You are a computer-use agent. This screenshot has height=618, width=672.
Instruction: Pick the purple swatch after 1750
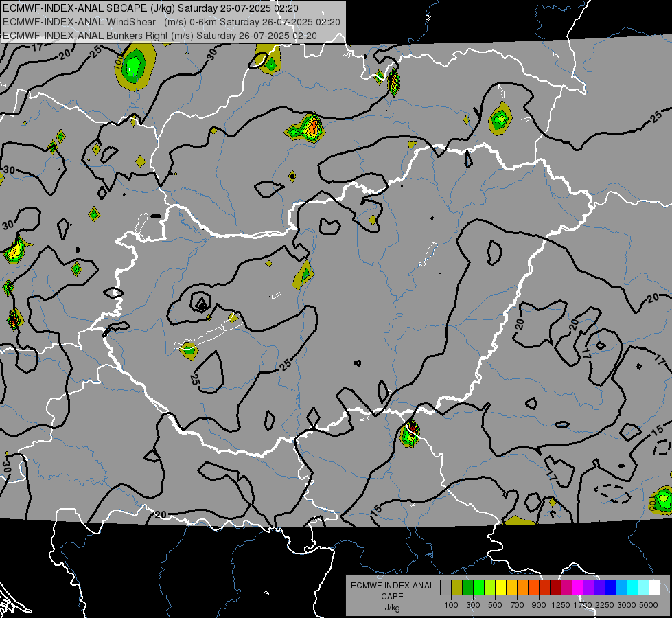(588, 588)
